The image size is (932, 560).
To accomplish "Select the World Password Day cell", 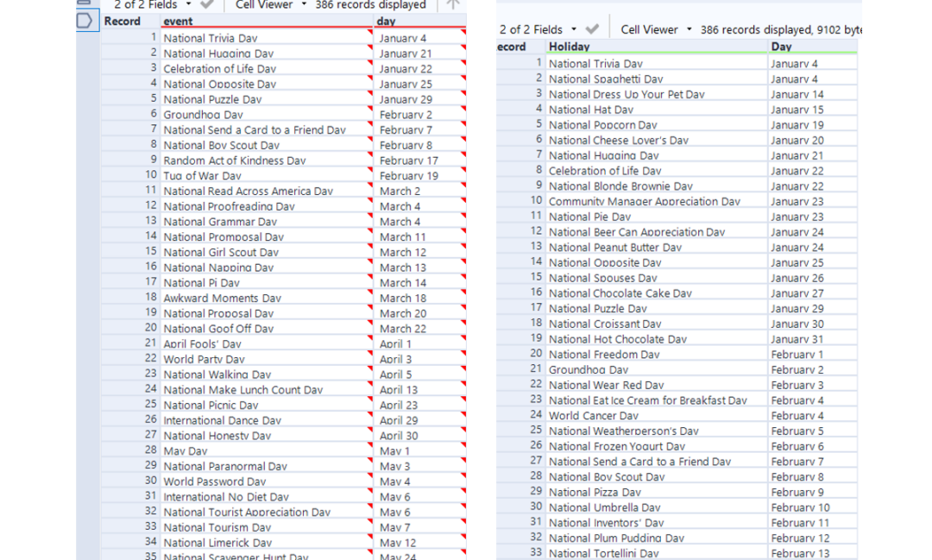I will point(267,481).
